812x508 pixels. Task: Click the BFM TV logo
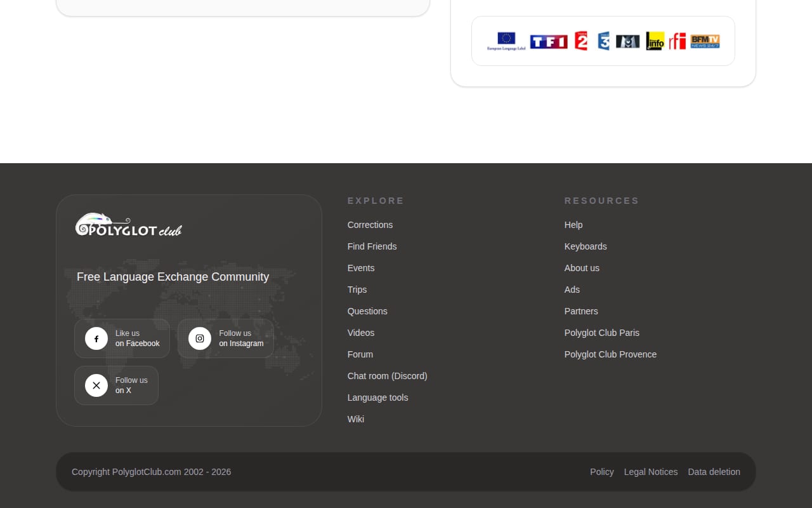coord(705,41)
